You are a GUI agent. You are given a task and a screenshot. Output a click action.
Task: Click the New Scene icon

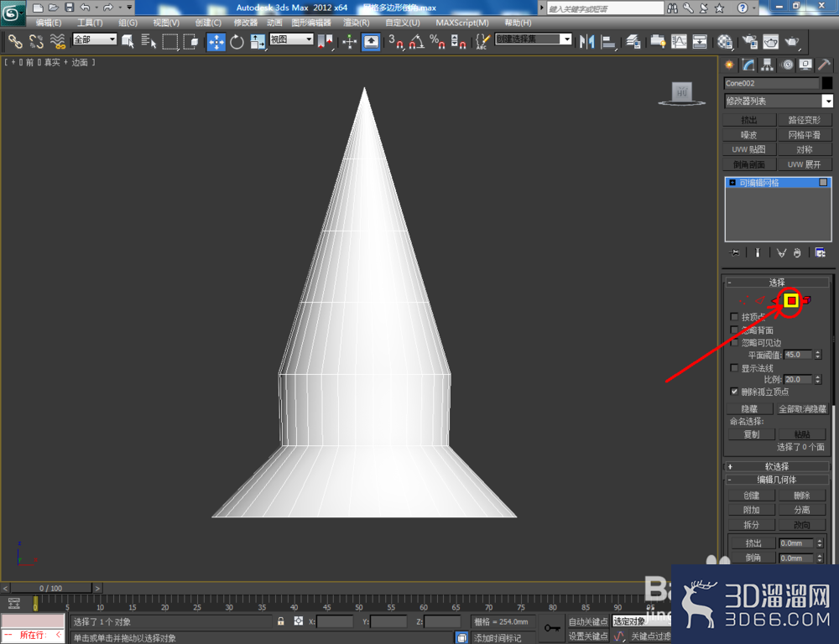[38, 8]
